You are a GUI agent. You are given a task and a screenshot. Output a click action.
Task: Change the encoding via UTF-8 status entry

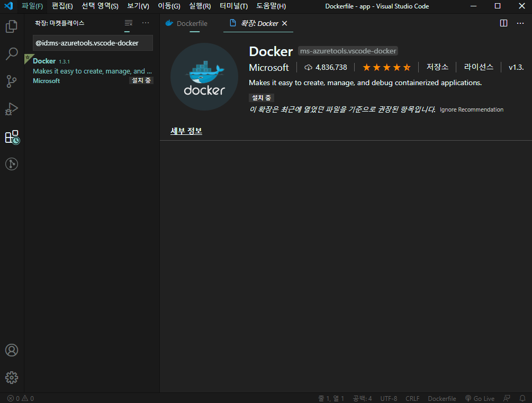tap(389, 398)
